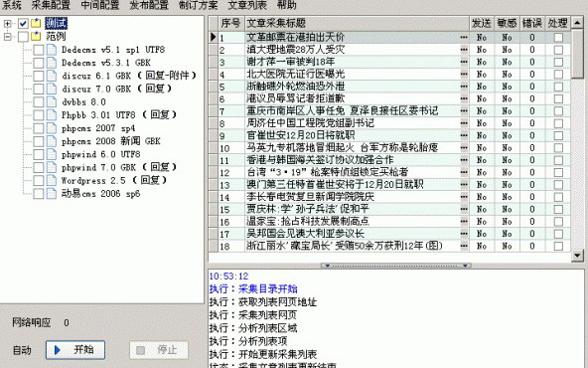Click the article list scrollbar thumb

coord(577,55)
